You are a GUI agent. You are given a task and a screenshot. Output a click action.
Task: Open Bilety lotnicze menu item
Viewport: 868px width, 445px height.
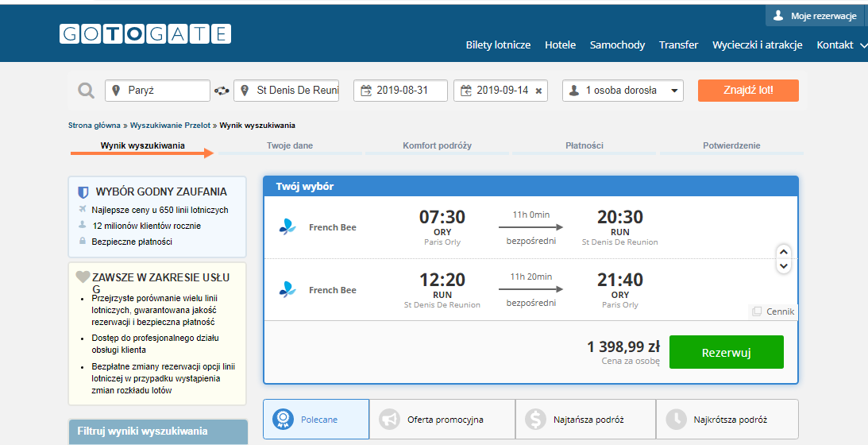pos(498,44)
